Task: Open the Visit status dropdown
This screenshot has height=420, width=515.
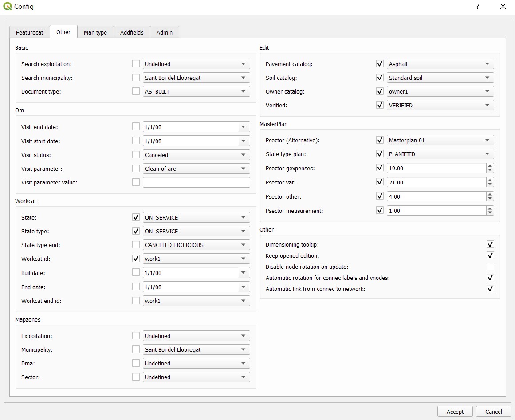Action: click(x=196, y=155)
